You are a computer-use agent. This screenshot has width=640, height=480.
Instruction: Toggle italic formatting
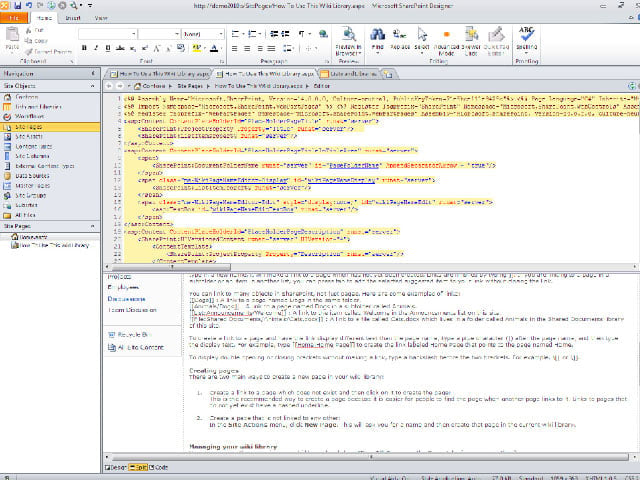(96, 48)
